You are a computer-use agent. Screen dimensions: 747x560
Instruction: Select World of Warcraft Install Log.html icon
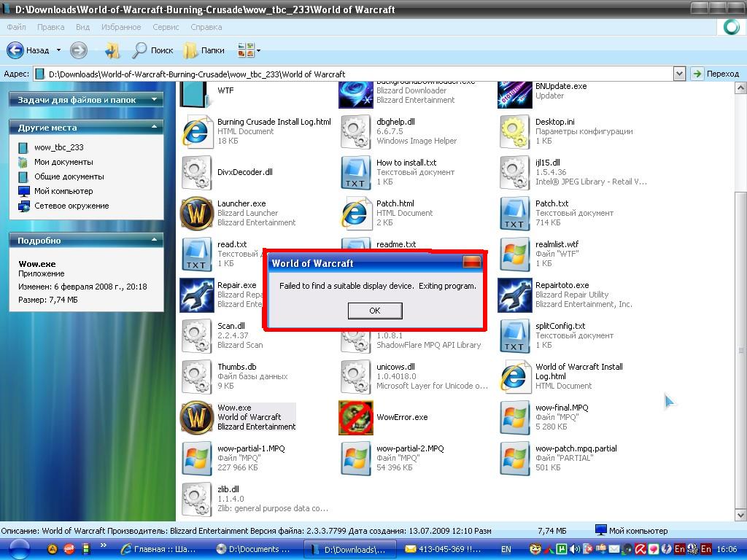(514, 377)
